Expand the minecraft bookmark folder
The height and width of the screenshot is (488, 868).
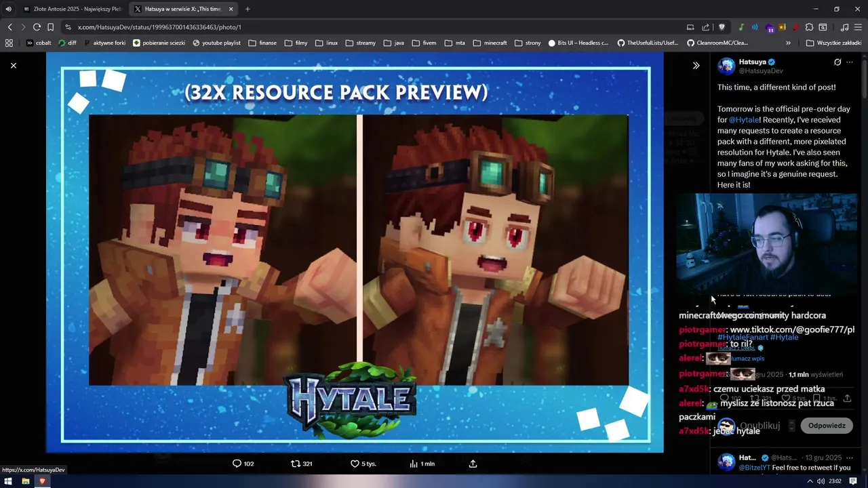pos(490,43)
